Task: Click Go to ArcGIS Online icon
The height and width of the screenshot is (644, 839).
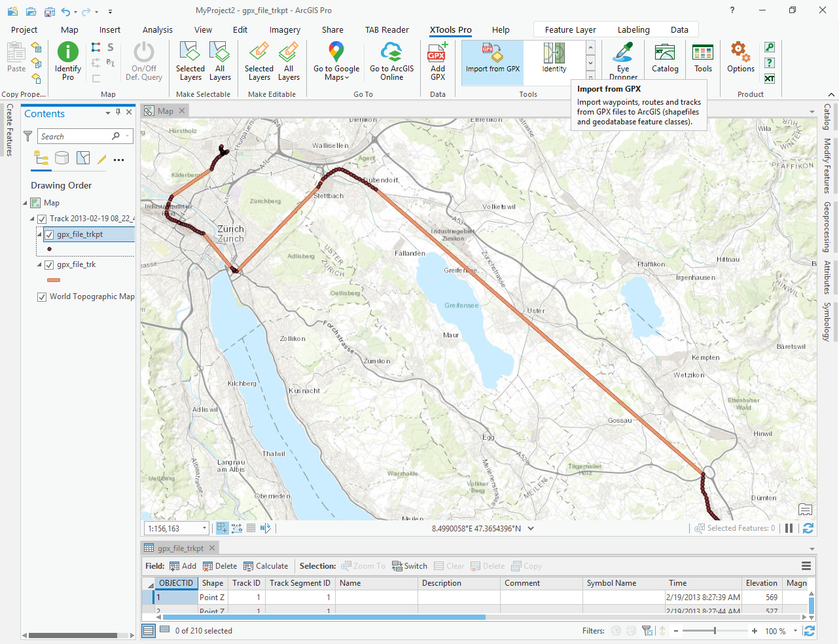Action: [x=391, y=52]
